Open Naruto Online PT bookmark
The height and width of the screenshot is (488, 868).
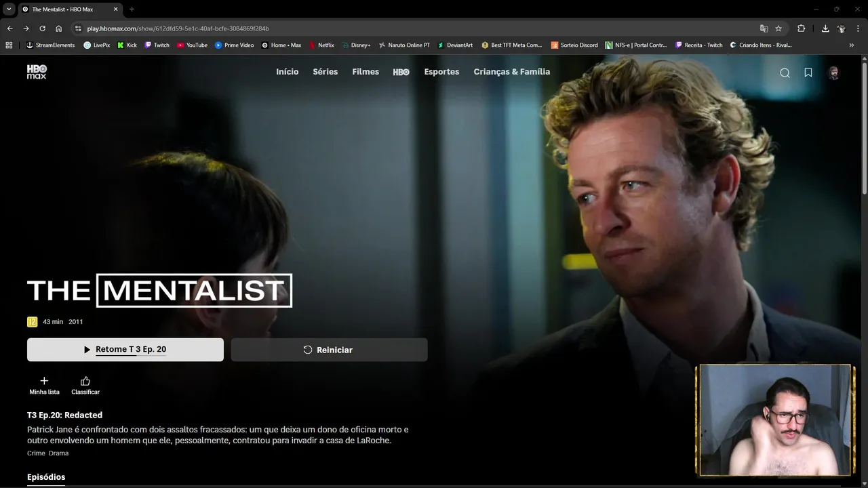point(403,45)
